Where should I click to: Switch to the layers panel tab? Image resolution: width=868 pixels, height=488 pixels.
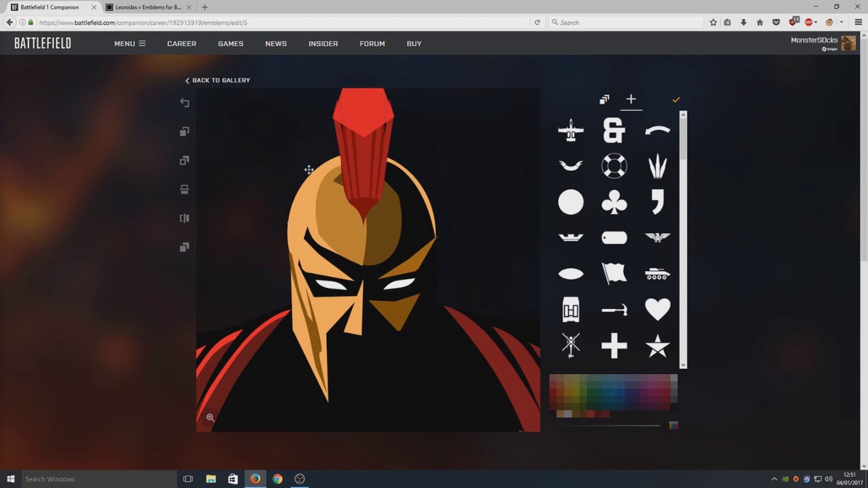coord(604,99)
